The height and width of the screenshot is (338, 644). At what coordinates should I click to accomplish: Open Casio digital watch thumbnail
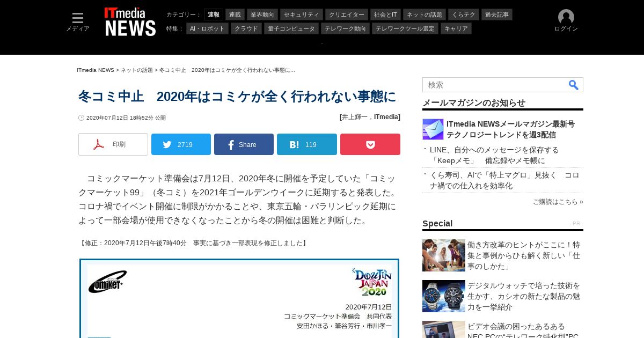444,296
